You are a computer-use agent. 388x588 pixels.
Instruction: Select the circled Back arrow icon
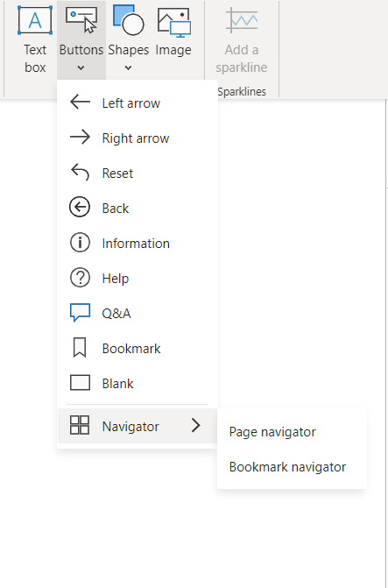[80, 207]
